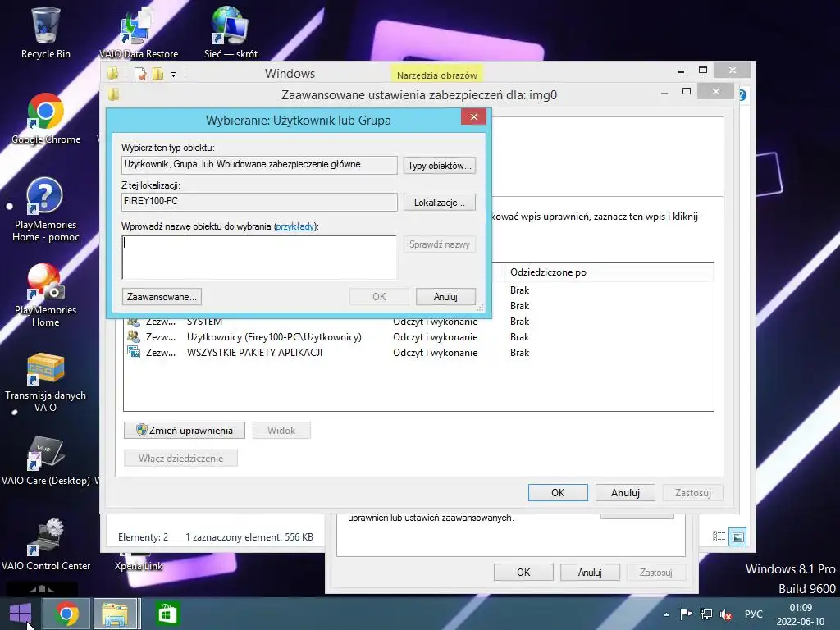Click the Widok button
Viewport: 840px width, 630px height.
tap(281, 430)
